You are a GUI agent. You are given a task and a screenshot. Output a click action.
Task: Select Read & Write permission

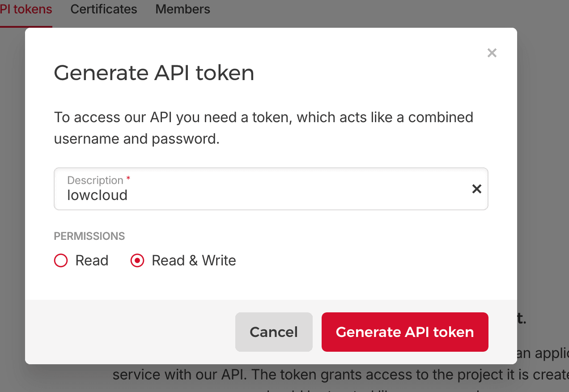[137, 260]
